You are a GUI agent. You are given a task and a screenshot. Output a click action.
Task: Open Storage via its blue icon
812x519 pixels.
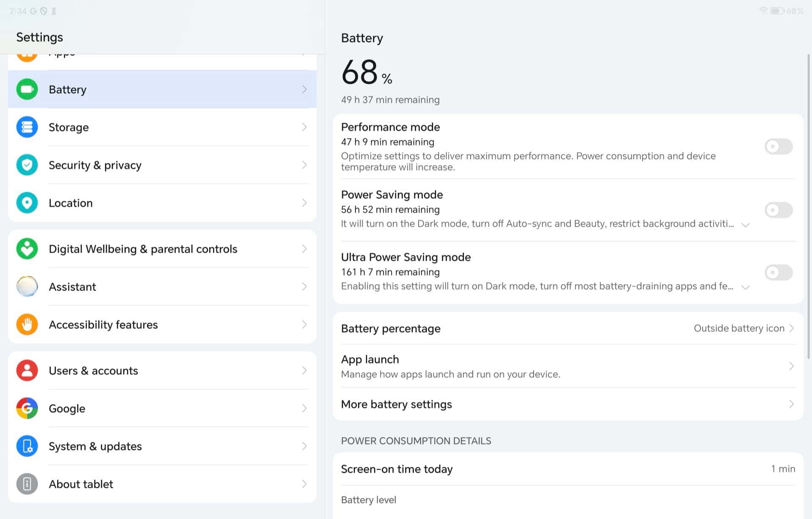tap(27, 127)
